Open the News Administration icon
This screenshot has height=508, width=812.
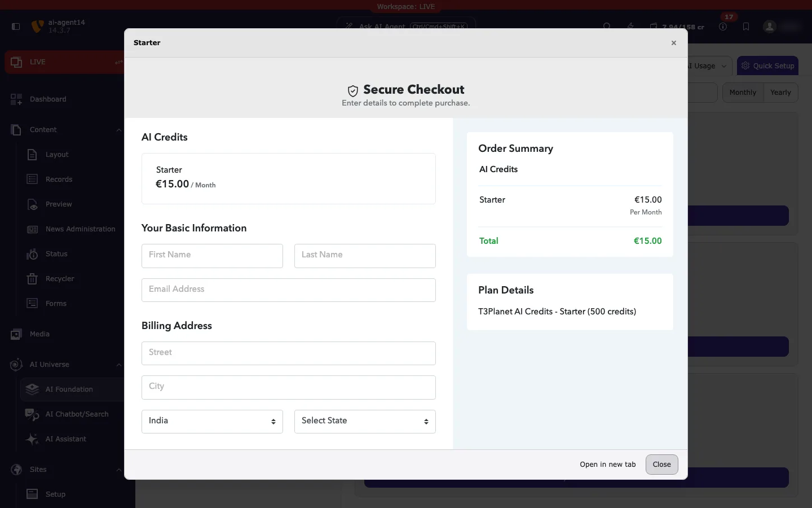pos(32,229)
